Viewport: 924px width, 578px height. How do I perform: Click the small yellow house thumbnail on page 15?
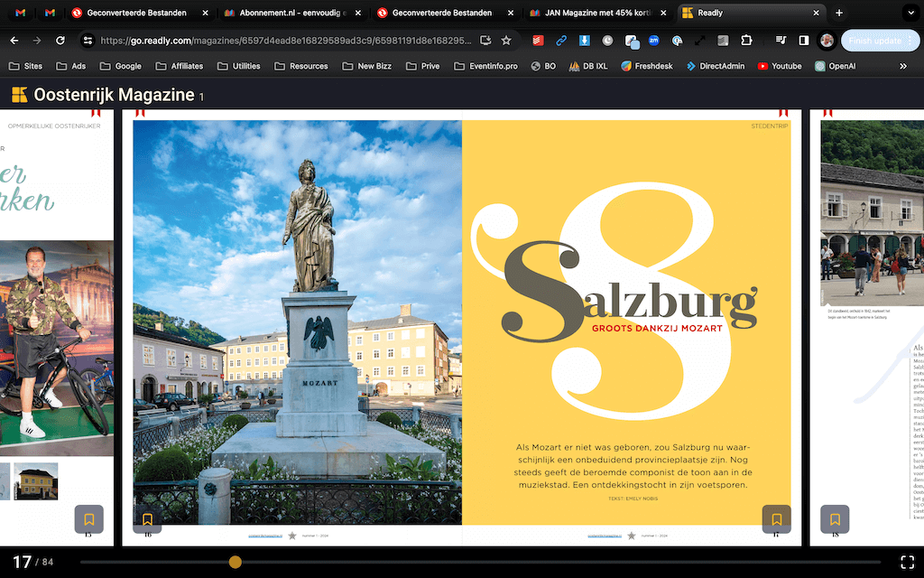coord(36,481)
